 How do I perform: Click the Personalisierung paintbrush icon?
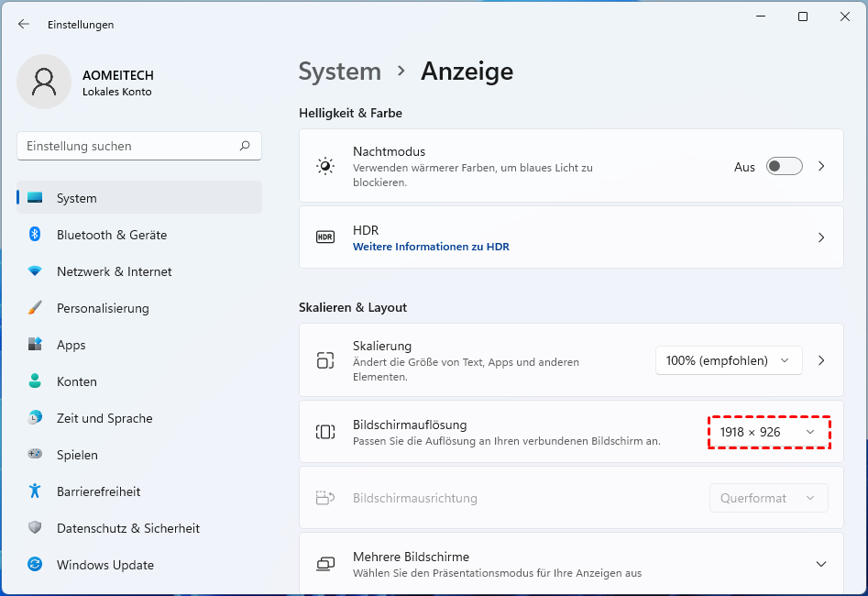(x=35, y=308)
